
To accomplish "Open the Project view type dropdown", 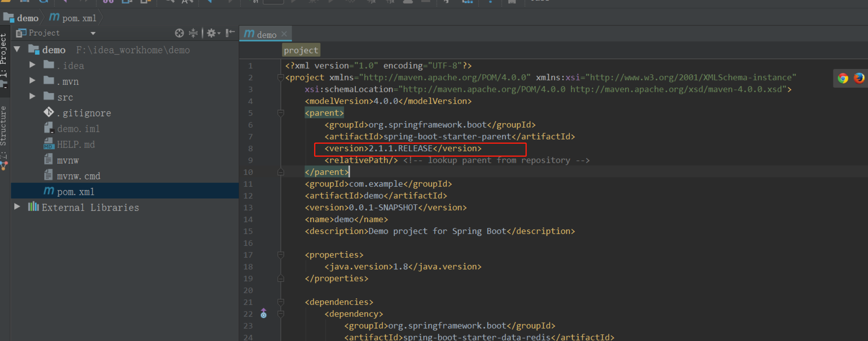I will (x=93, y=33).
